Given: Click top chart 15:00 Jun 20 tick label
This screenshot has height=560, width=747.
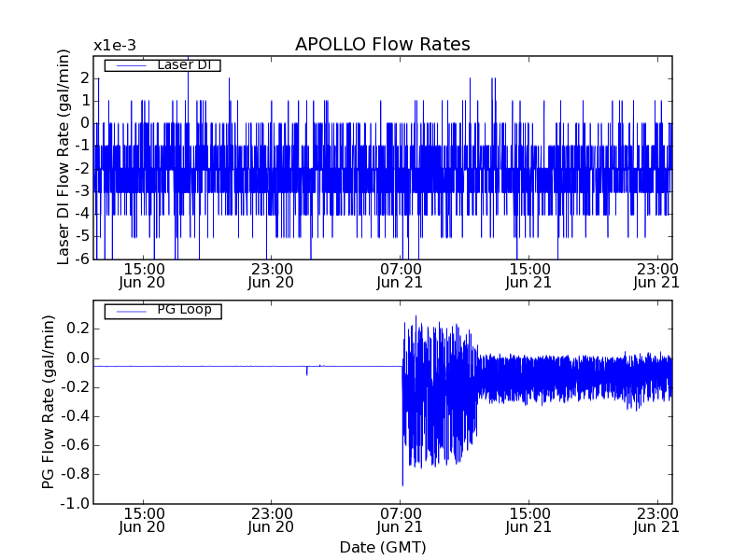Looking at the screenshot, I should pyautogui.click(x=142, y=276).
